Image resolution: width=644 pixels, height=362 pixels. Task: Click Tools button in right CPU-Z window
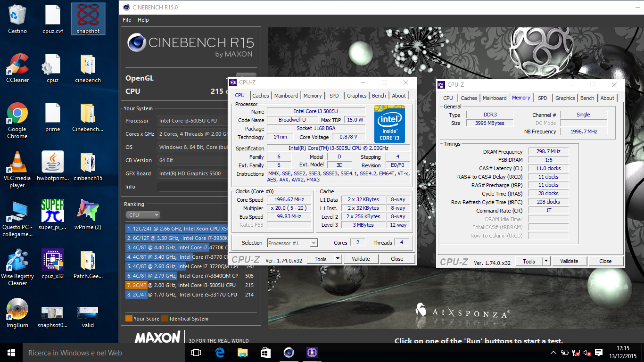(529, 261)
